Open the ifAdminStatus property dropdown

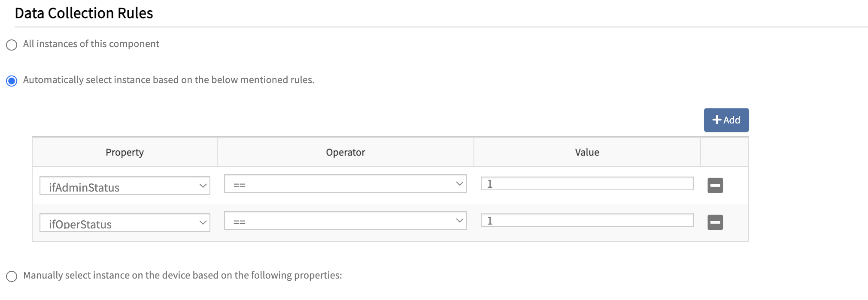pyautogui.click(x=124, y=186)
